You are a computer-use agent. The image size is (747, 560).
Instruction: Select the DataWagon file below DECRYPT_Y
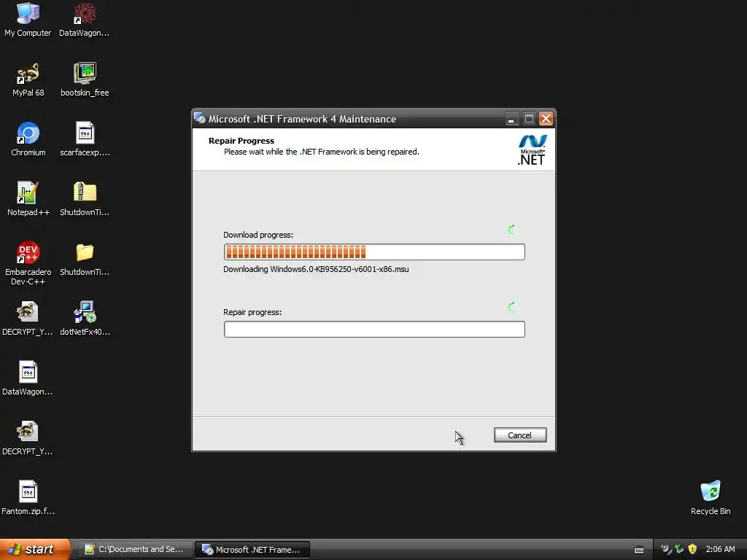click(28, 378)
